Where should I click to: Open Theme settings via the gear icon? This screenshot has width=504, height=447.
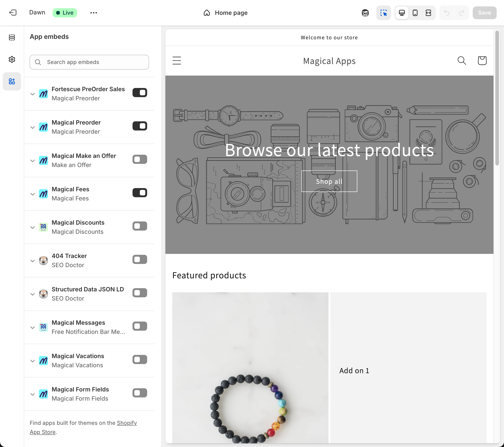pos(12,59)
